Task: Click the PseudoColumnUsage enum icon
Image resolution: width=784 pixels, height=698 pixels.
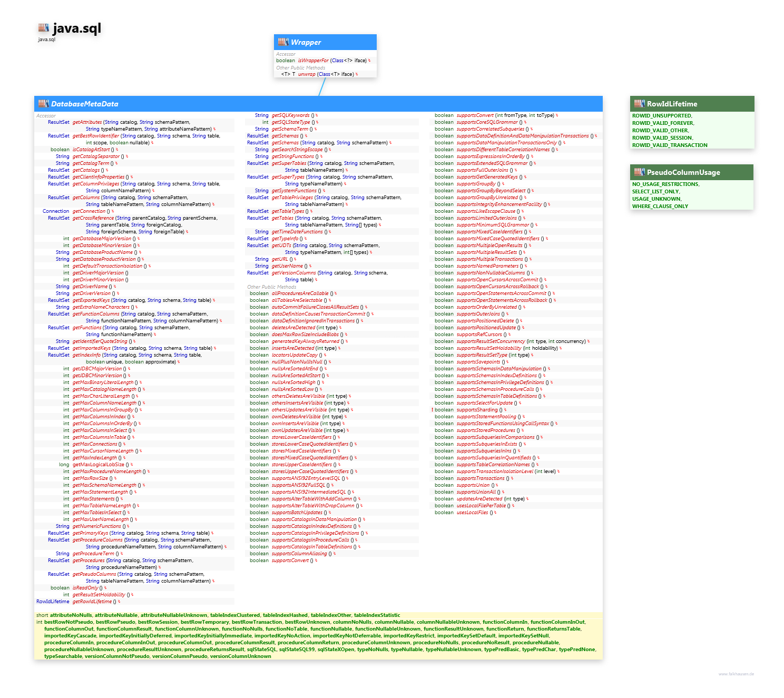Action: (639, 172)
